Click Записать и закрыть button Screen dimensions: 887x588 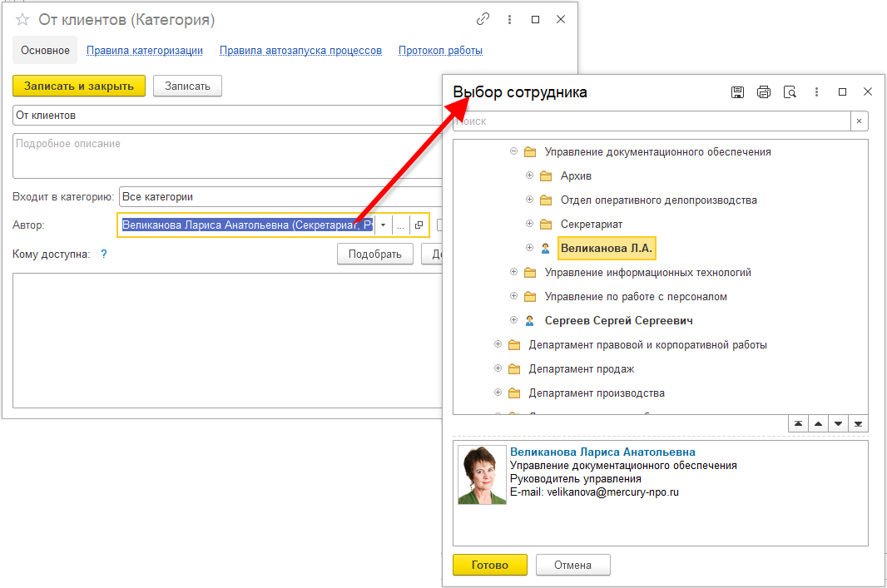point(79,86)
